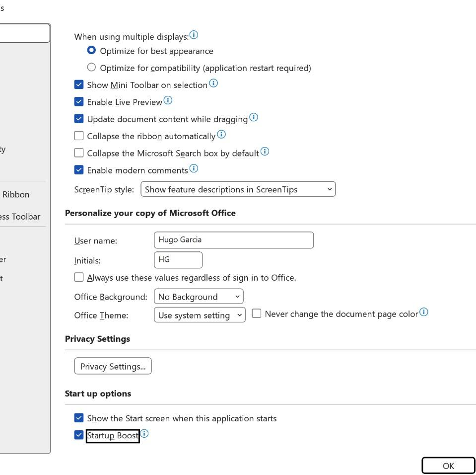476x475 pixels.
Task: Click the User name field
Action: (x=234, y=240)
